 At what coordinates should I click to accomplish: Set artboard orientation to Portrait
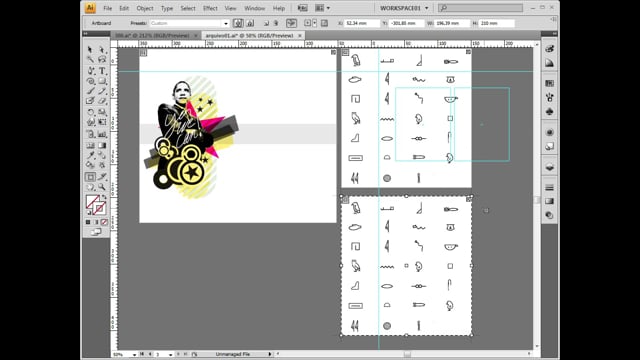coord(238,23)
